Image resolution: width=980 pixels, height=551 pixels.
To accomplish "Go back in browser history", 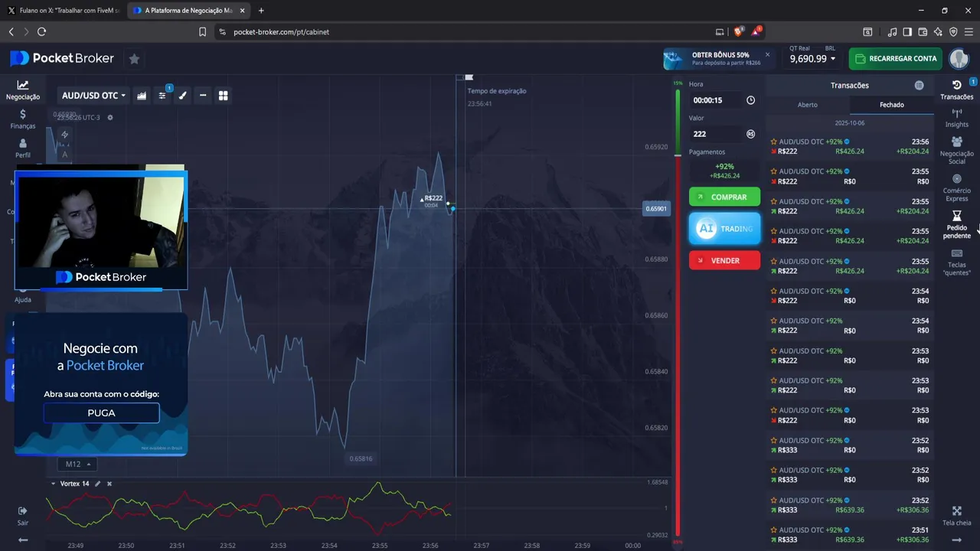I will point(11,32).
